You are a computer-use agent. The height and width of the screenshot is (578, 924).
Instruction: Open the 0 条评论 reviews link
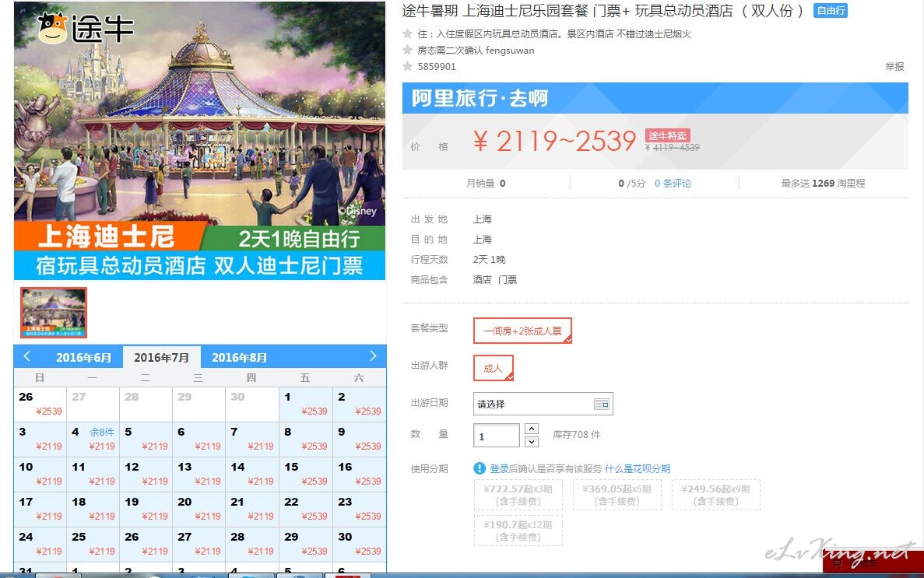[x=673, y=184]
